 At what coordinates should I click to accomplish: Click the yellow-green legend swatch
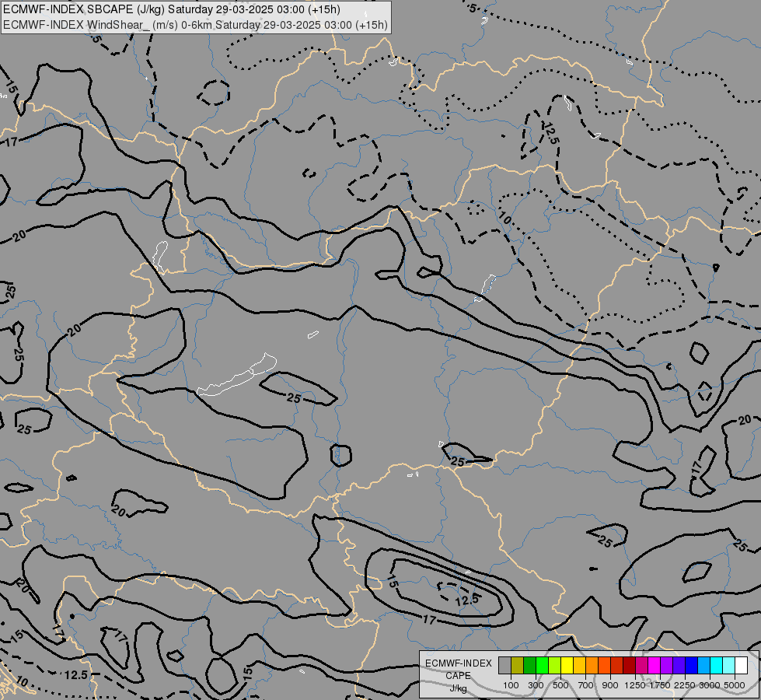pyautogui.click(x=554, y=666)
